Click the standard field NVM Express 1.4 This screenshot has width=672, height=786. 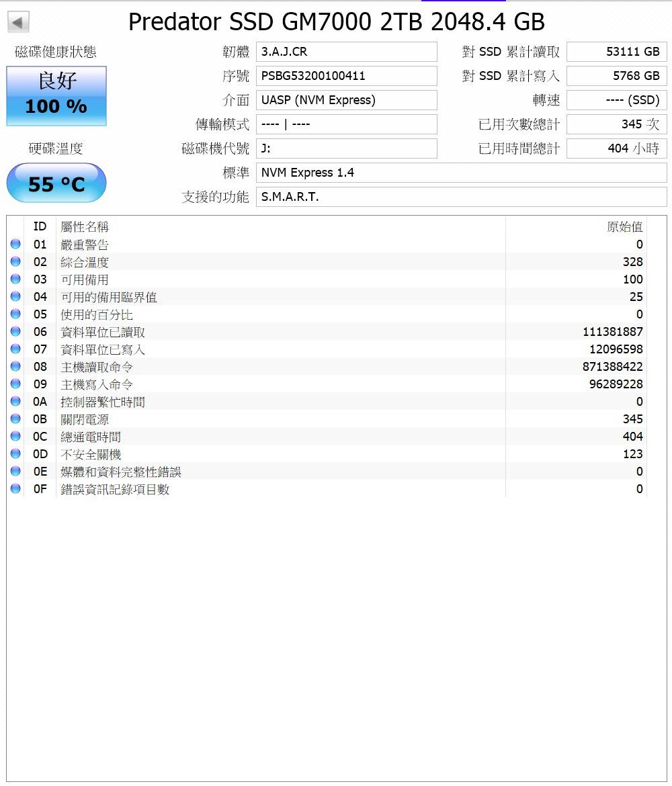click(462, 173)
